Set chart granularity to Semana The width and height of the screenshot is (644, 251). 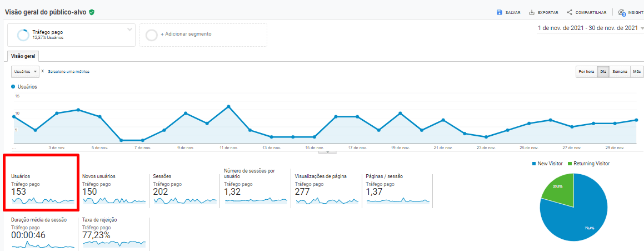(x=620, y=71)
